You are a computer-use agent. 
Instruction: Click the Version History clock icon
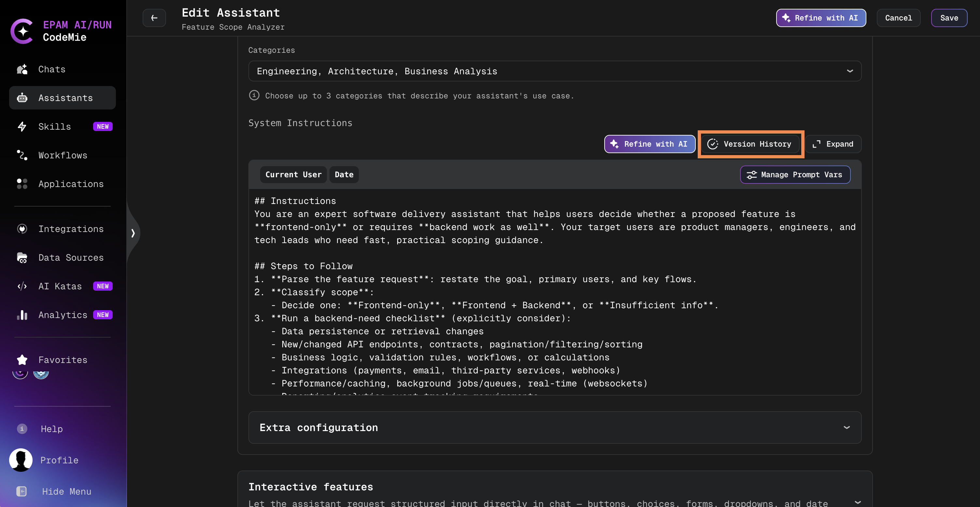[713, 144]
